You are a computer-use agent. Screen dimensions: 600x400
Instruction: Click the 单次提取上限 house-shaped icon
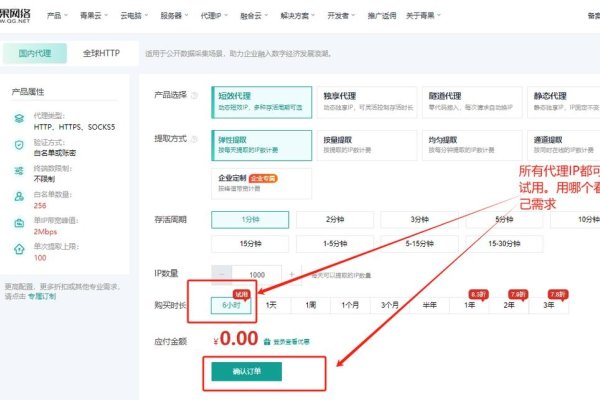point(19,249)
